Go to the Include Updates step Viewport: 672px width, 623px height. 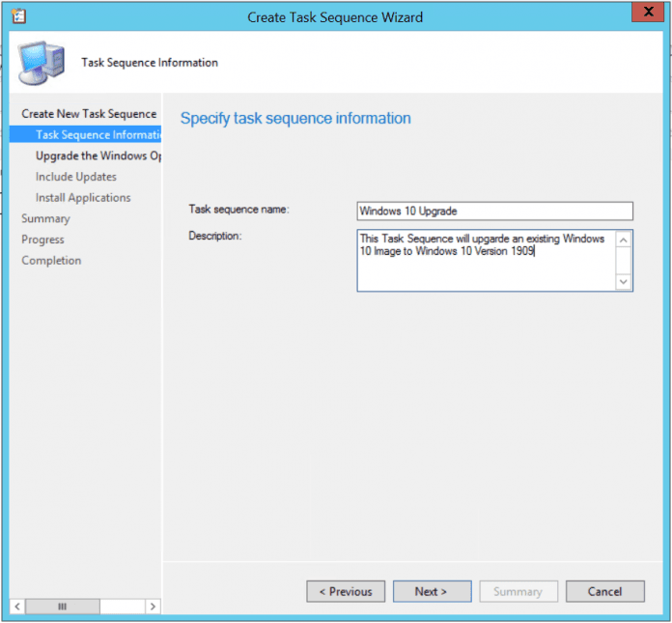coord(76,176)
